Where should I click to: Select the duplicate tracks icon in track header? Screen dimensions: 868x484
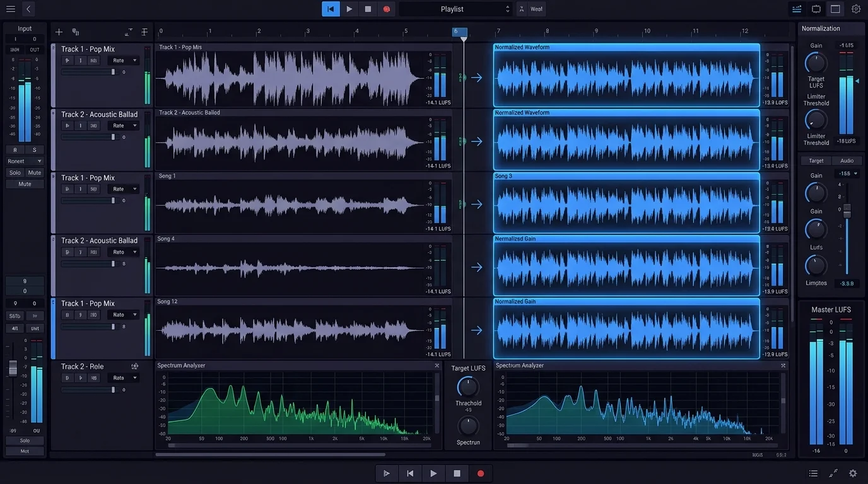[x=76, y=32]
